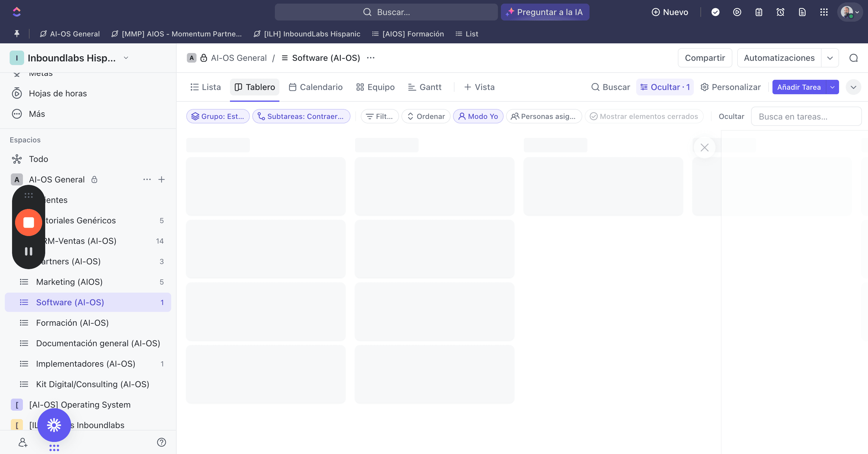The height and width of the screenshot is (454, 868).
Task: Collapse the view toolbar with round chevron button
Action: tap(854, 87)
